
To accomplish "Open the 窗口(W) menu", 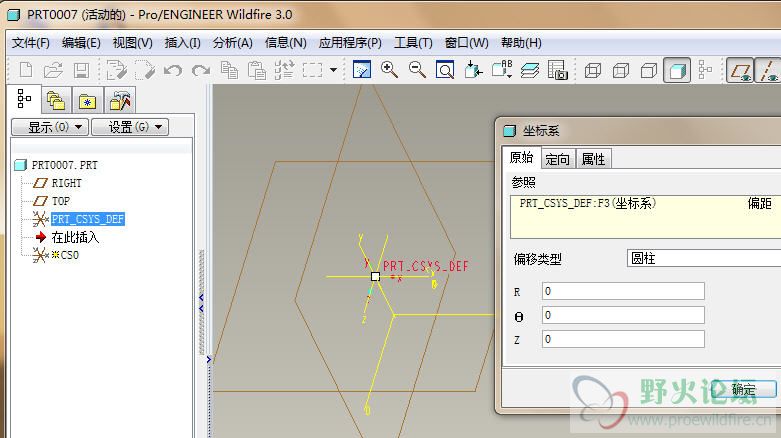I will 466,43.
